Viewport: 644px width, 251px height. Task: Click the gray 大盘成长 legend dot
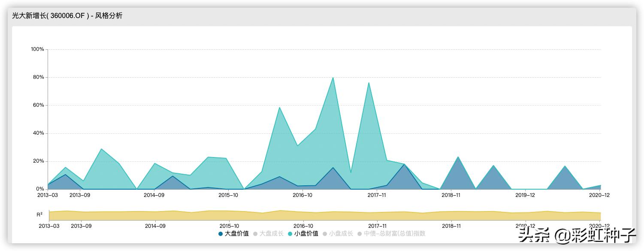click(255, 234)
